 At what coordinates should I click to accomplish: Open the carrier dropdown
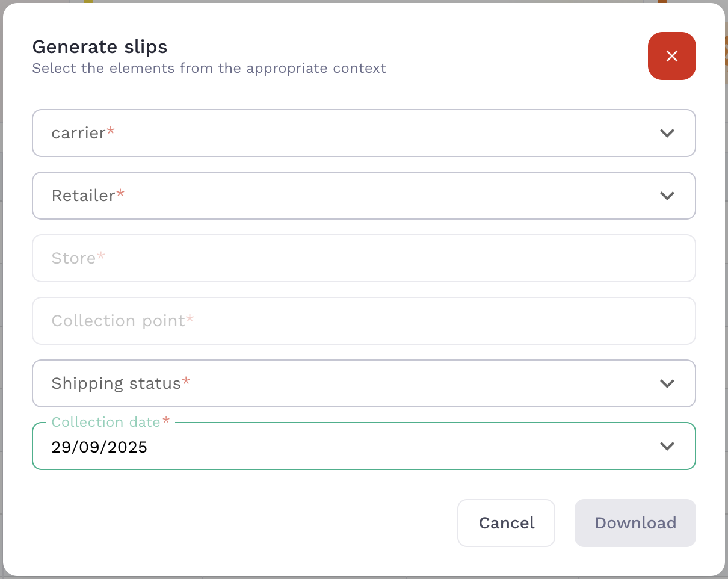coord(363,133)
